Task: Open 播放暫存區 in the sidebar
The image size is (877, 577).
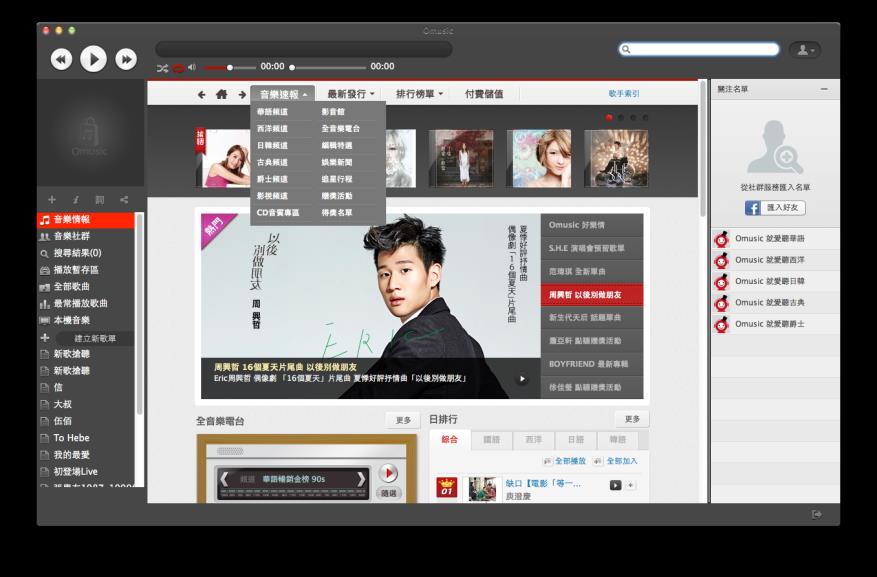Action: (86, 270)
